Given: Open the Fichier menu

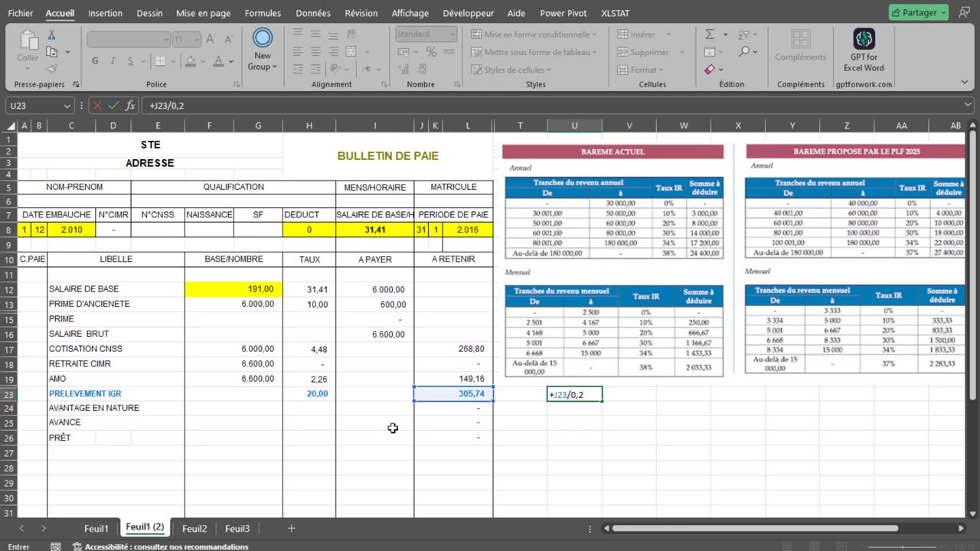Looking at the screenshot, I should 21,13.
